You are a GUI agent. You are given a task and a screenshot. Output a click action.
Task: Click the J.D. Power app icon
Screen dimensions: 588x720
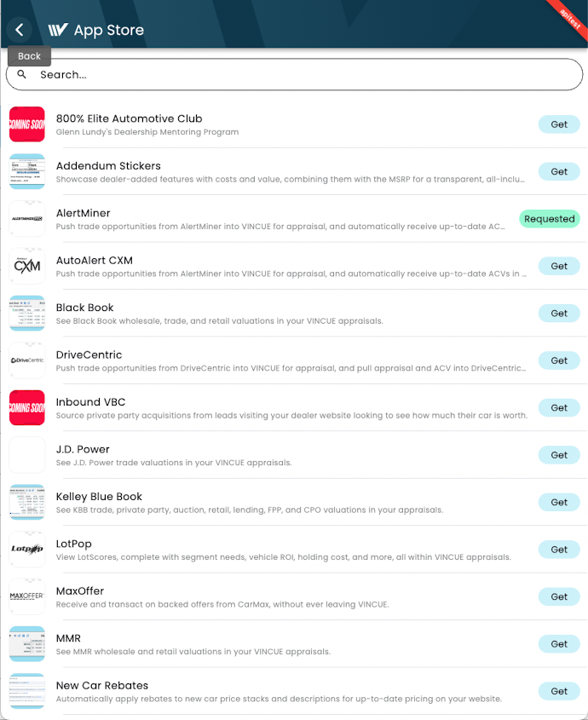[26, 454]
